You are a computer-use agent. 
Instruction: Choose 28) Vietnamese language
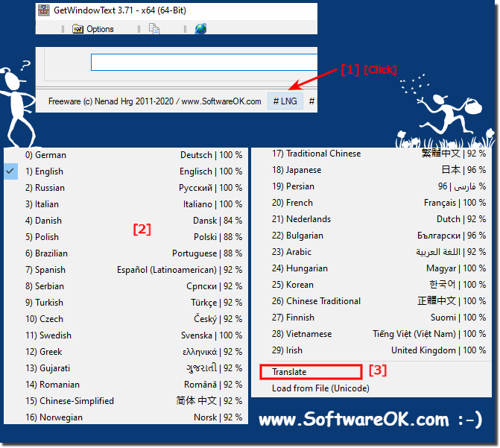click(372, 334)
